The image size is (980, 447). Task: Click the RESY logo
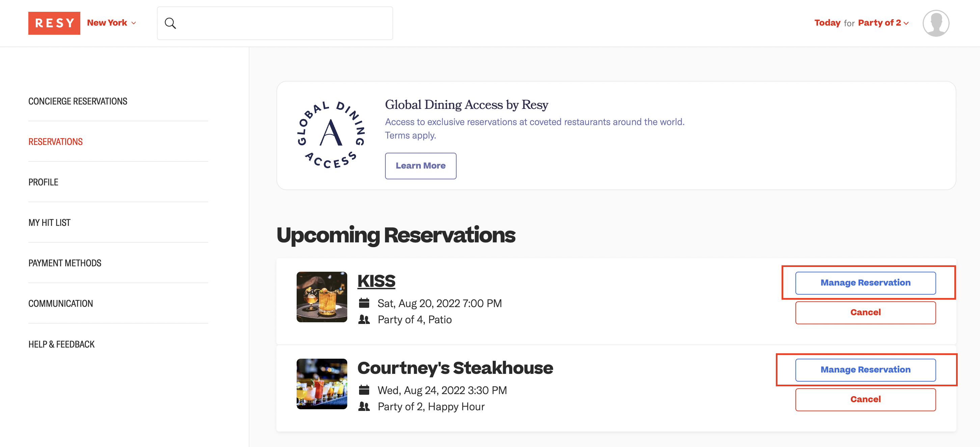54,23
